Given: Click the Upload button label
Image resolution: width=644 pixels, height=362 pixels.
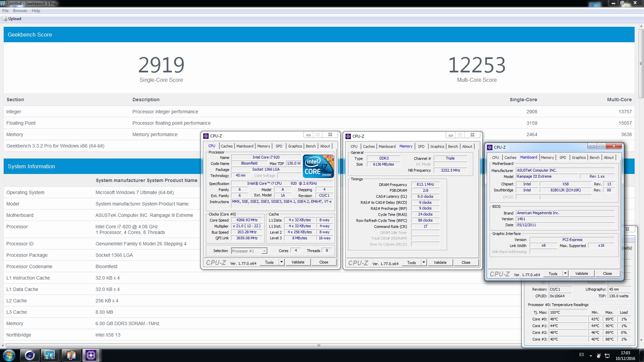Looking at the screenshot, I should click(15, 19).
